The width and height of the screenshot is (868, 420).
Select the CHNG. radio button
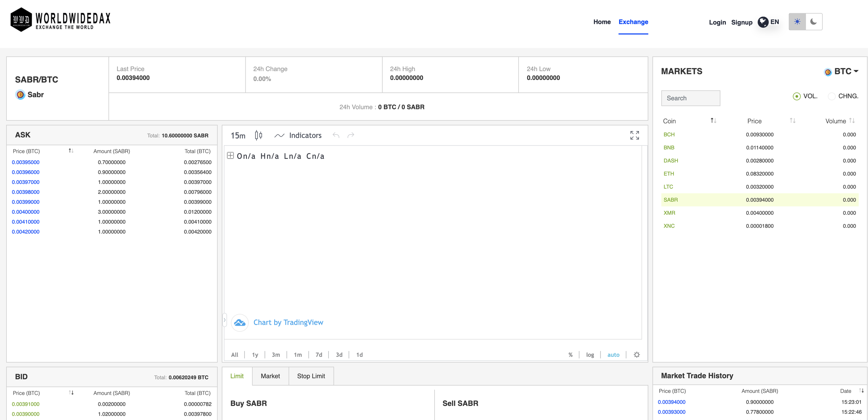(x=831, y=97)
